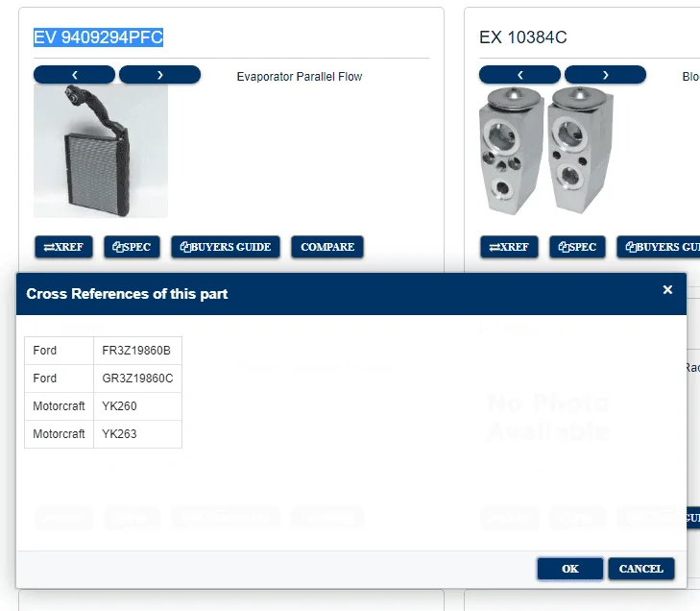Click the Cross References of this part title
The height and width of the screenshot is (611, 700).
tap(127, 294)
